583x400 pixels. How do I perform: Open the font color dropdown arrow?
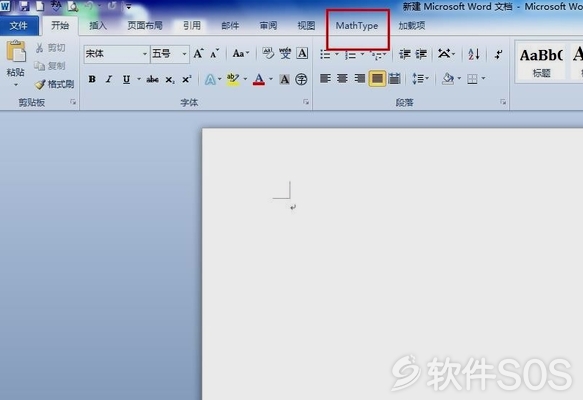271,79
